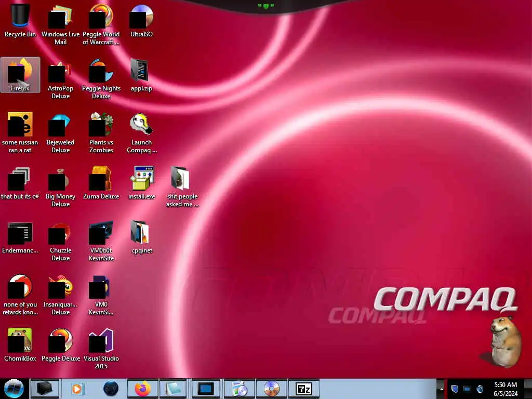Viewport: 532px width, 399px height.
Task: Select the Firefox desktop shortcut
Action: (20, 75)
